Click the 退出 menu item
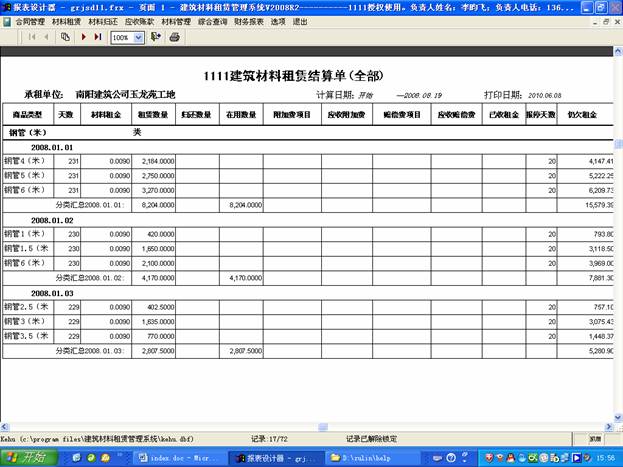Screen dimensions: 623x467 (300, 20)
